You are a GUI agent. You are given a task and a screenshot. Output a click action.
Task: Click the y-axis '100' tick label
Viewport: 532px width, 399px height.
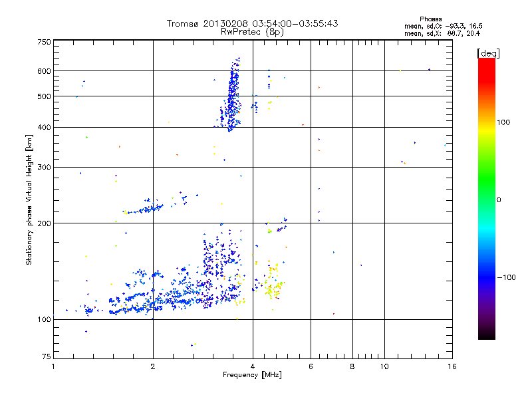[45, 319]
